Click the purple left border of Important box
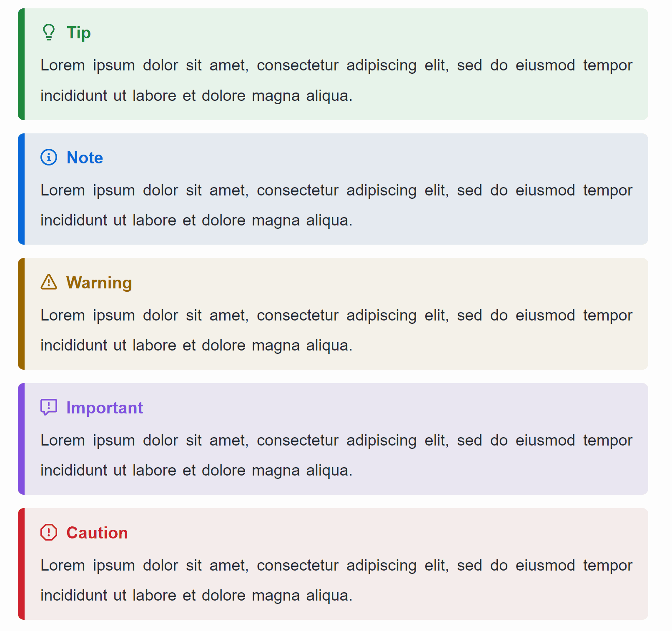This screenshot has width=672, height=631. pos(21,439)
